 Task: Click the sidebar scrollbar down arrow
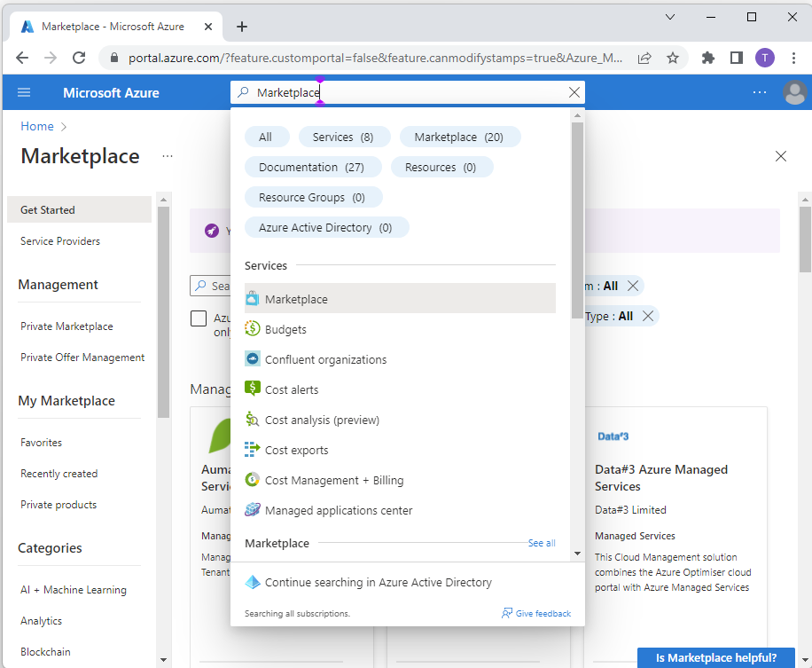coord(163,660)
